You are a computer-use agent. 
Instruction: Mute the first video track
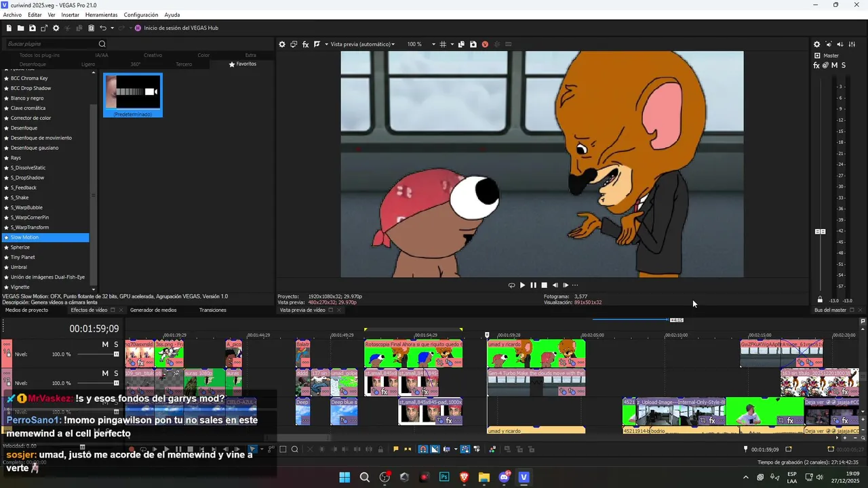pyautogui.click(x=105, y=344)
